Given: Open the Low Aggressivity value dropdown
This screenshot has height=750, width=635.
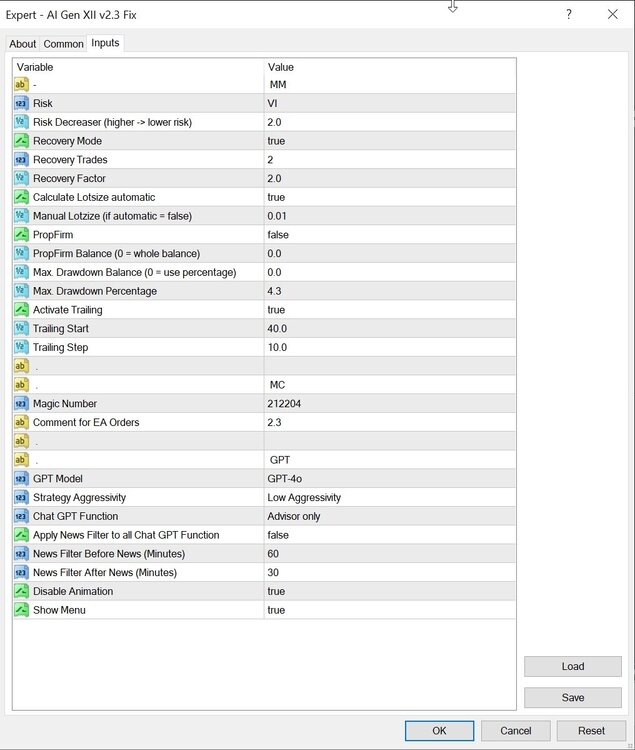Looking at the screenshot, I should tap(390, 497).
